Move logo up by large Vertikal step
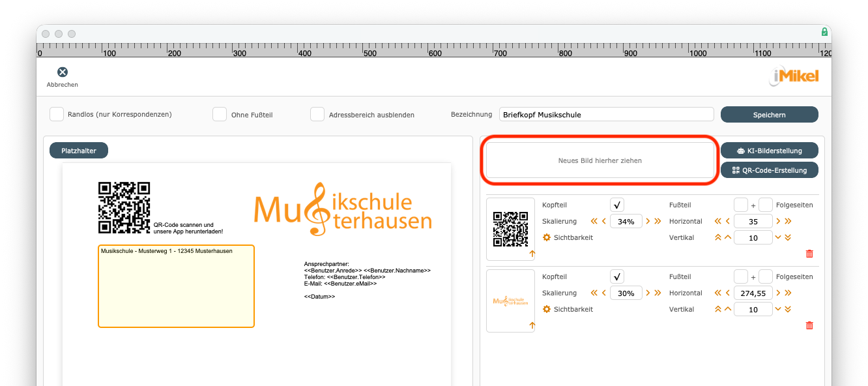868x386 pixels. pyautogui.click(x=718, y=309)
